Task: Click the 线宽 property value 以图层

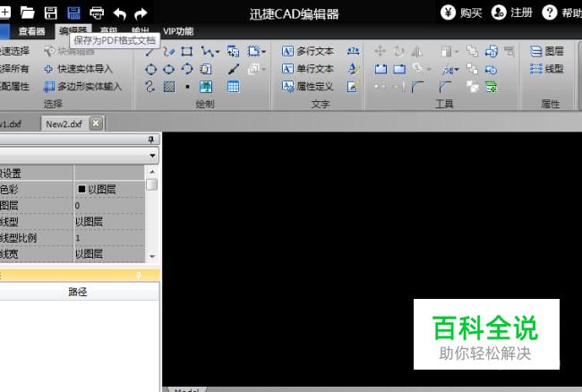Action: (x=109, y=254)
